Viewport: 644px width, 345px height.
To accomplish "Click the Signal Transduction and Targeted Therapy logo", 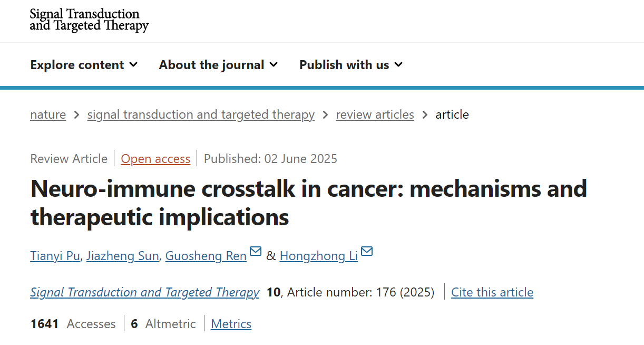I will coord(89,20).
